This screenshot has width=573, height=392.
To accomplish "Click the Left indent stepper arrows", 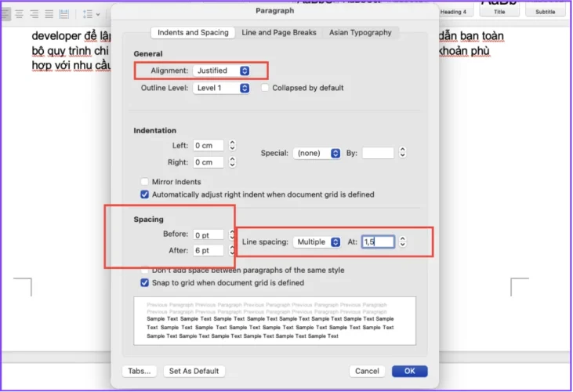I will click(x=230, y=146).
